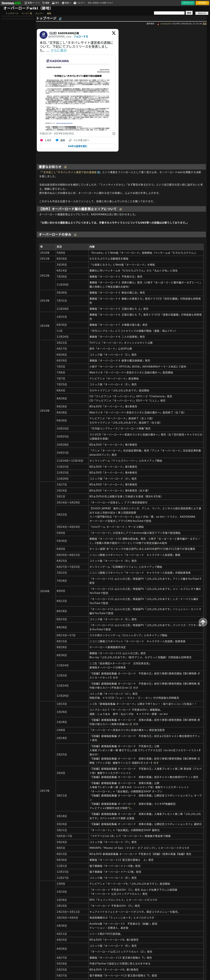Select the メンバー navigation tab
The image size is (210, 980).
(x=39, y=13)
